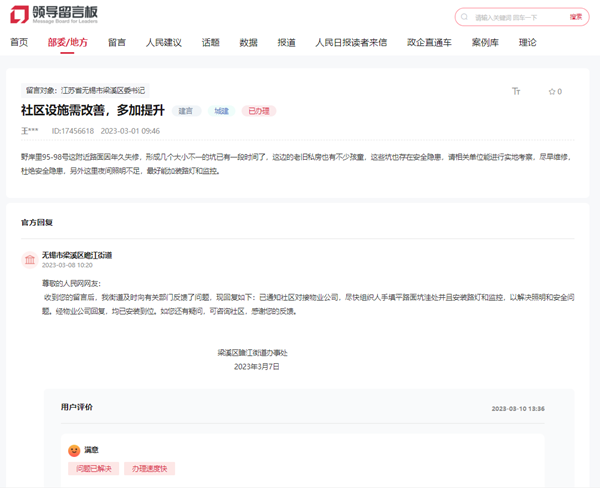
Task: Open the 案例库 nav tab
Action: tap(485, 42)
